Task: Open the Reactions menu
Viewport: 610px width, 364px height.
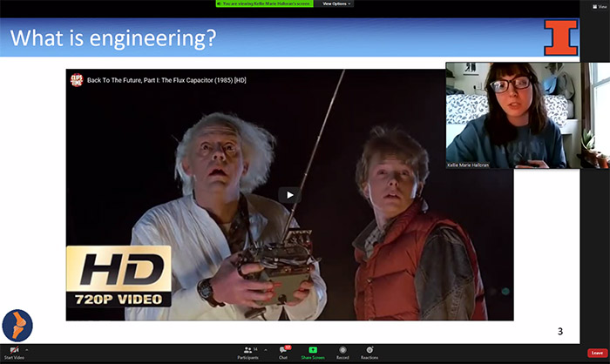Action: click(369, 353)
